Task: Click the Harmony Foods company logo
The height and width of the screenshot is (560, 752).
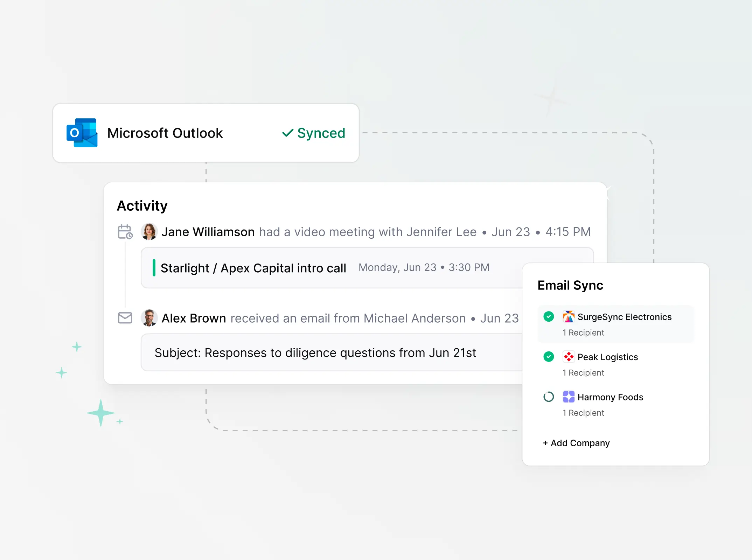Action: point(569,397)
